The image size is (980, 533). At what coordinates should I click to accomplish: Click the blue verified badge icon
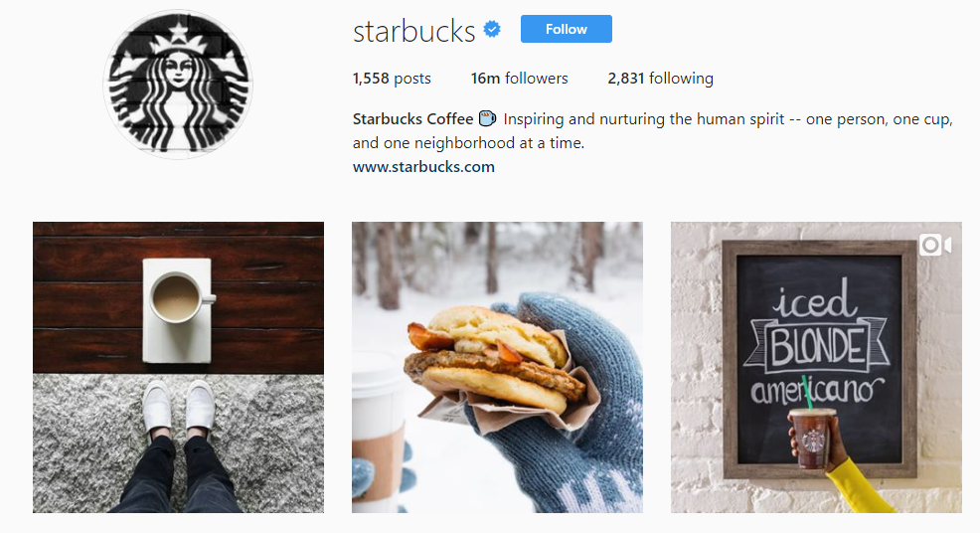tap(493, 30)
